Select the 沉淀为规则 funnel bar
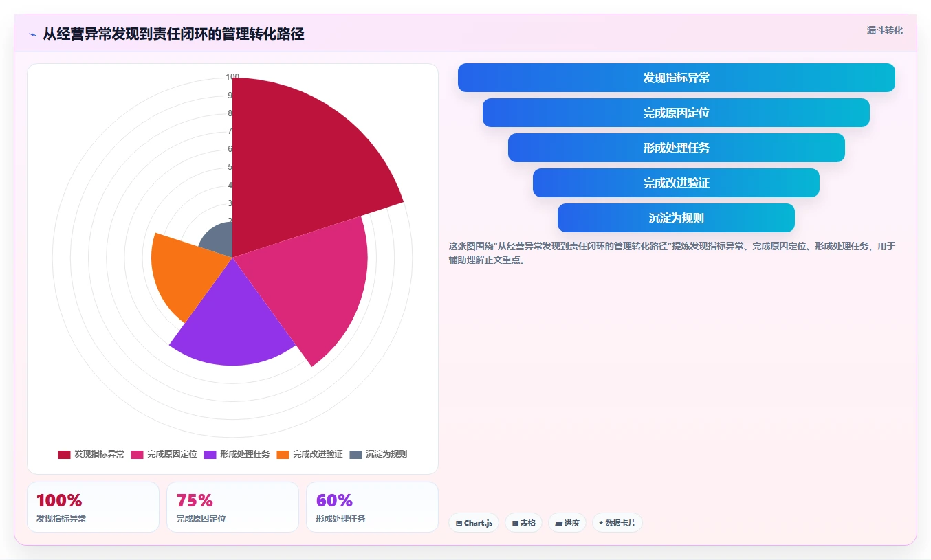Viewport: 931px width, 560px height. (676, 218)
